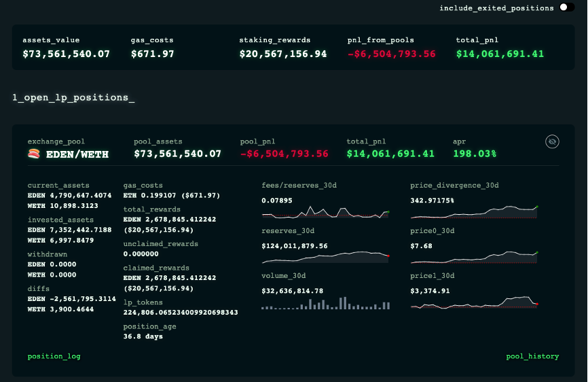Click the sushi icon beside EDEN/WETH
The image size is (588, 382).
click(x=34, y=154)
